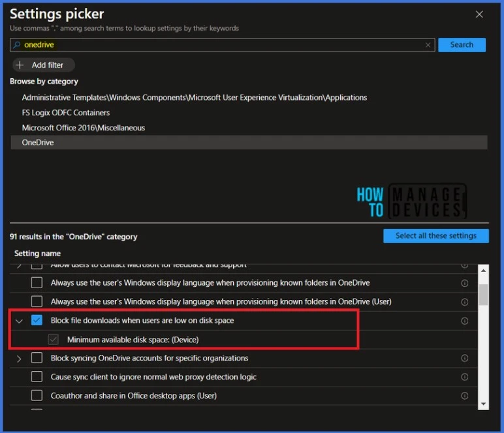The height and width of the screenshot is (433, 504).
Task: Select Microsoft Office 2016\Miscellaneous category
Action: pyautogui.click(x=84, y=128)
